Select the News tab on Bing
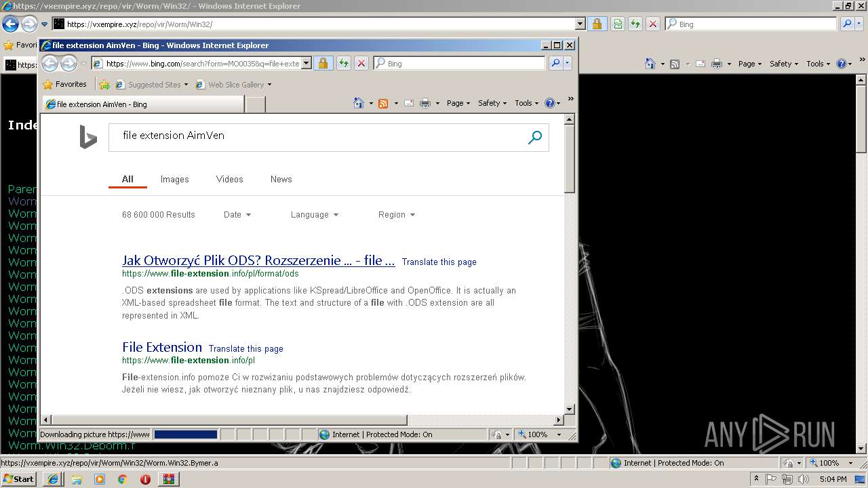Screen dimensions: 868x488 [x=281, y=179]
